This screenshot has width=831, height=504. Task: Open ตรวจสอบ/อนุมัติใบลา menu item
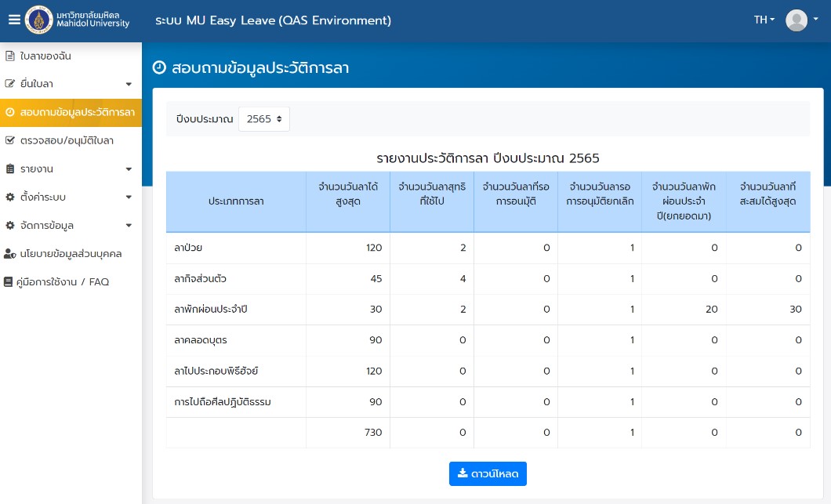(x=67, y=141)
